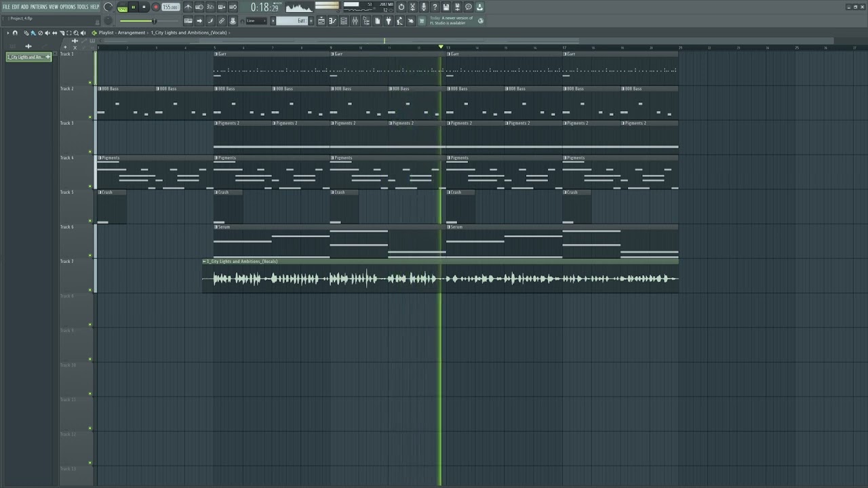This screenshot has height=488, width=868.
Task: Click the loop recording icon
Action: pos(233,7)
